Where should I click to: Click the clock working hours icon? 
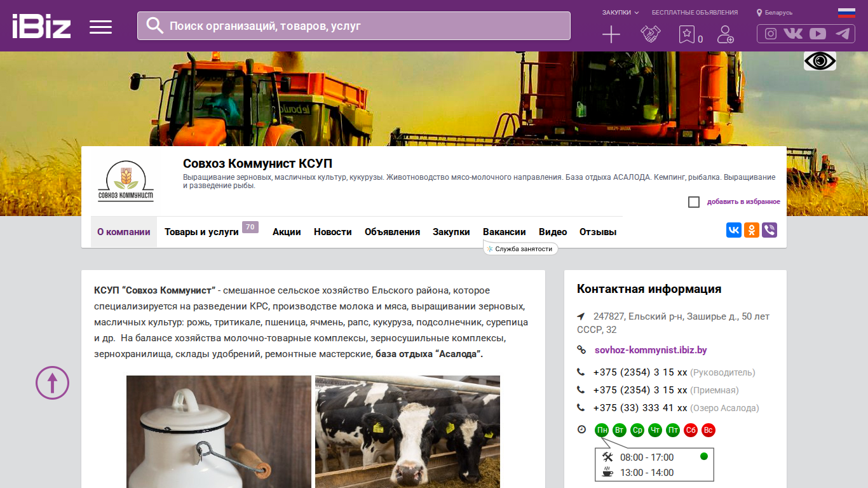click(x=581, y=430)
